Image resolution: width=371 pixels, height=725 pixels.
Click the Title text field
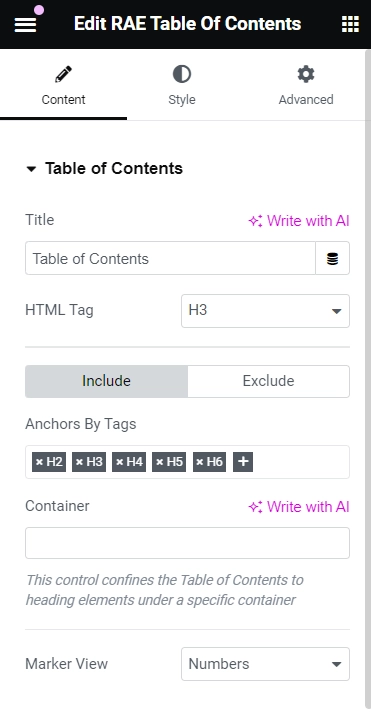(x=170, y=258)
